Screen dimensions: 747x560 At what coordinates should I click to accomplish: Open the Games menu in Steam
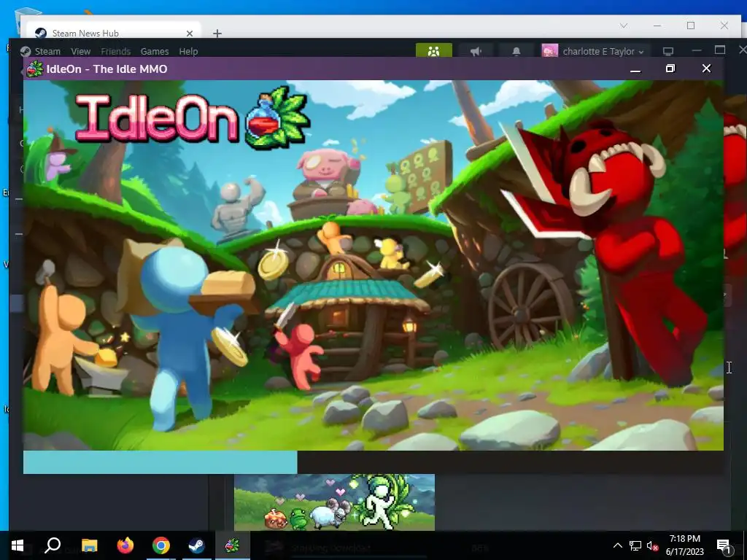point(155,52)
